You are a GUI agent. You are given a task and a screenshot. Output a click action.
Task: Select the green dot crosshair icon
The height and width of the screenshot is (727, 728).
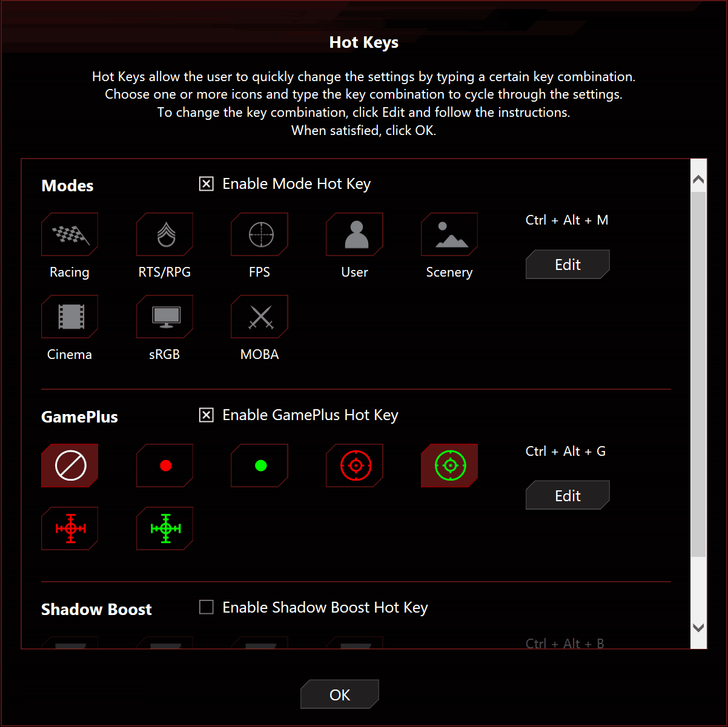(259, 465)
